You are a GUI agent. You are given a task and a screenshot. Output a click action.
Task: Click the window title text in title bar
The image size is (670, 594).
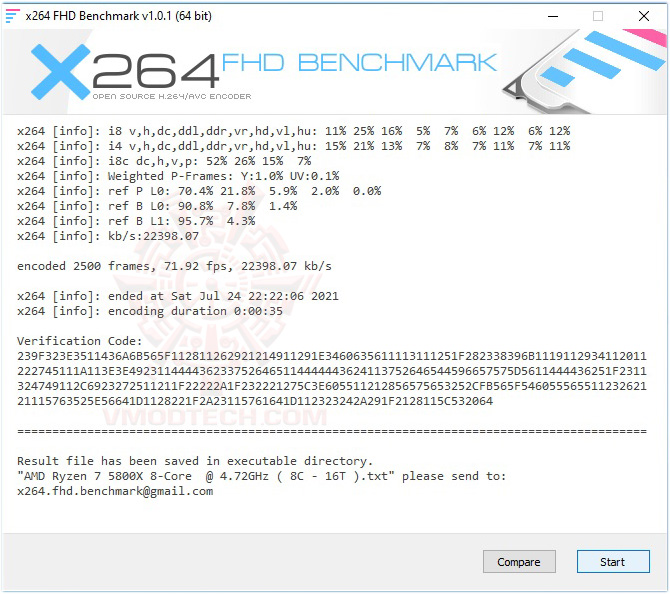tap(119, 16)
